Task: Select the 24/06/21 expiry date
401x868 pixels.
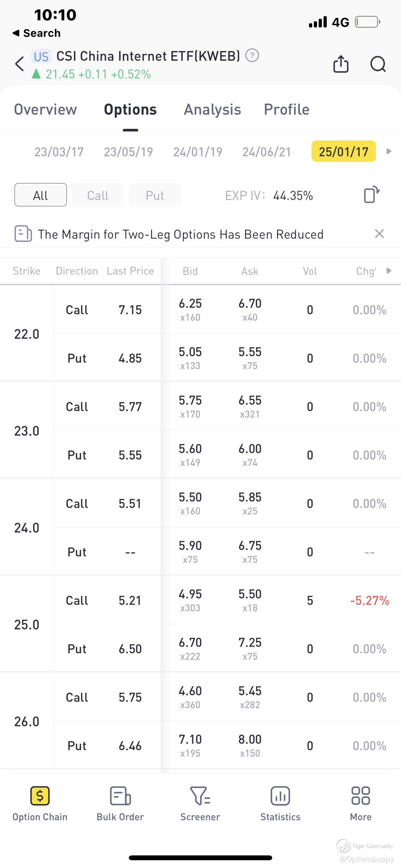Action: [267, 152]
